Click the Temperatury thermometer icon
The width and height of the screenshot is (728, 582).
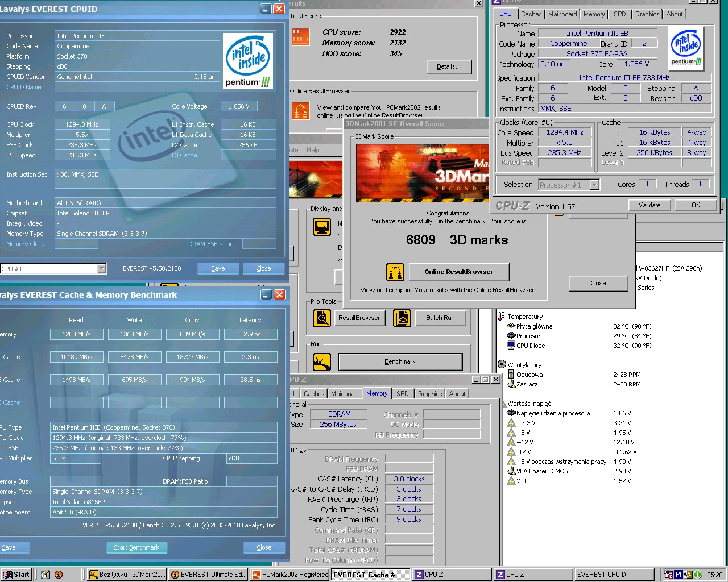tap(501, 317)
